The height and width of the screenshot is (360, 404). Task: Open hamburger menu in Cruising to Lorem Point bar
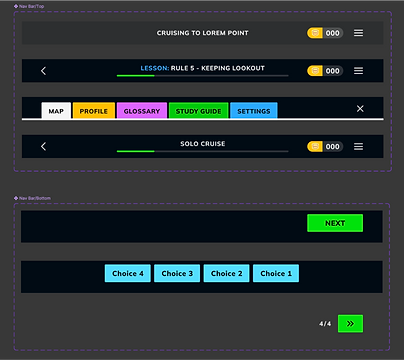[x=358, y=33]
